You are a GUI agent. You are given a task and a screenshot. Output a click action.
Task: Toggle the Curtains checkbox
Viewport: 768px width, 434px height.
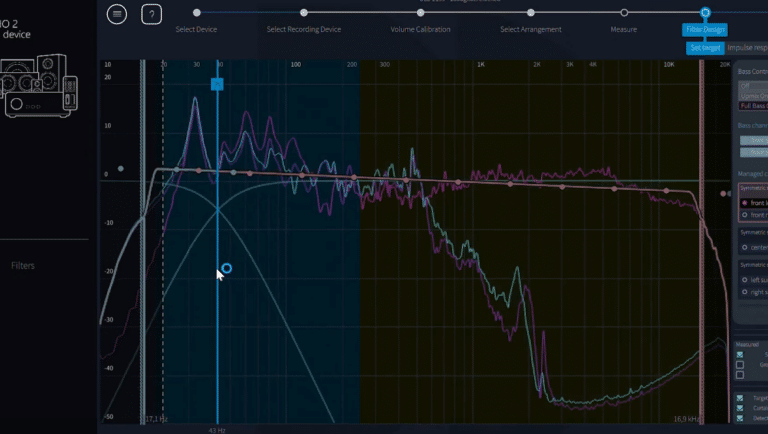point(740,408)
